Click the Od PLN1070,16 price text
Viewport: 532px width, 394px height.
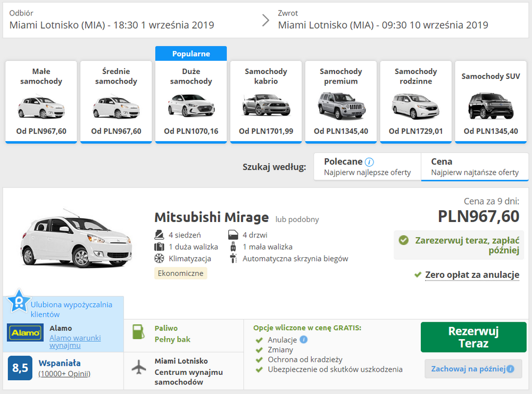pyautogui.click(x=191, y=131)
